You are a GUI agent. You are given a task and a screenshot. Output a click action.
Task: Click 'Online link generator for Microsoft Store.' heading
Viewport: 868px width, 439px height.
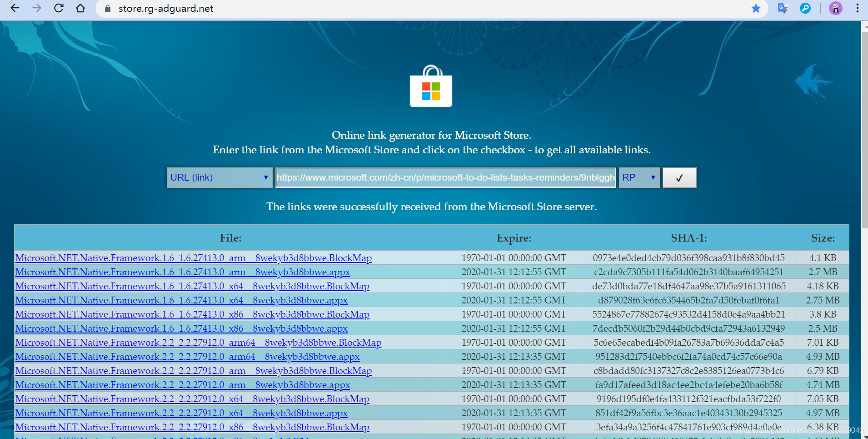coord(431,135)
